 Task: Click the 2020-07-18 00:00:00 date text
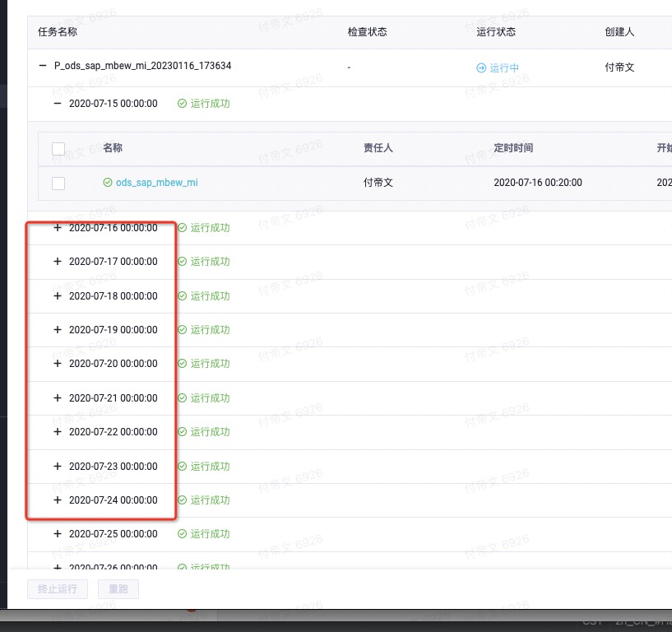coord(114,296)
